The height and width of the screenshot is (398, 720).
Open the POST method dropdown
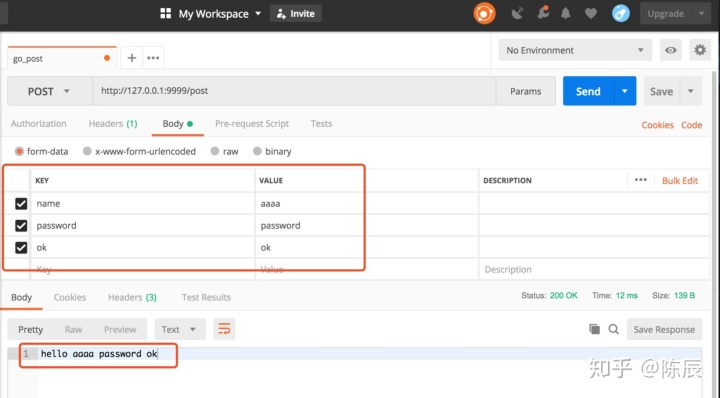(x=50, y=91)
